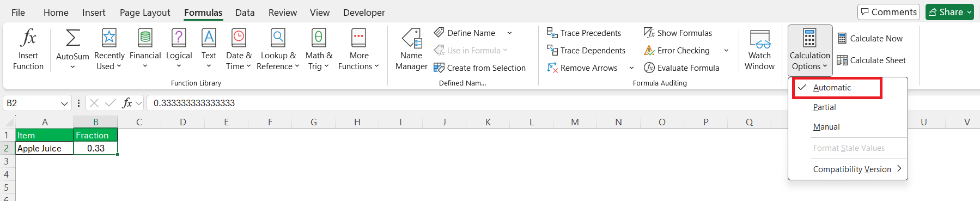The image size is (980, 201).
Task: Select column M header
Action: [575, 122]
